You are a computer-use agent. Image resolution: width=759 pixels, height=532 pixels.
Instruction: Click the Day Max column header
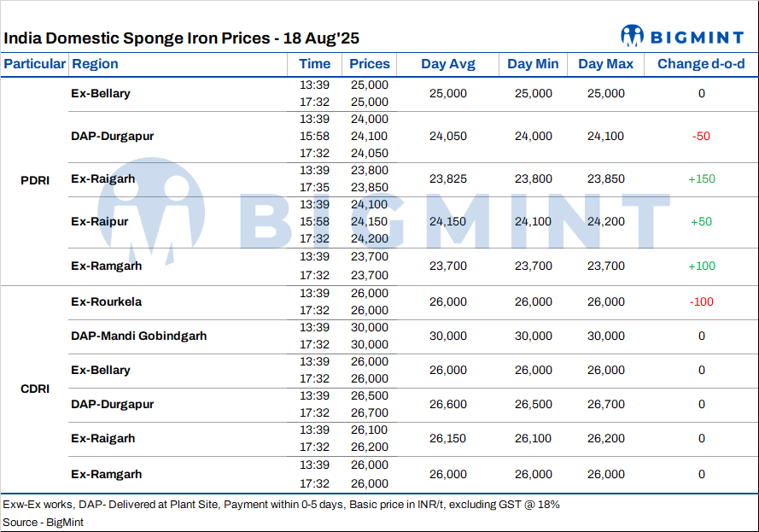(x=605, y=64)
